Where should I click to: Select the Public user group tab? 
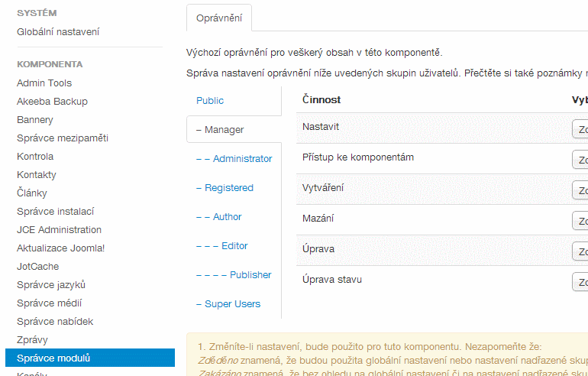210,101
